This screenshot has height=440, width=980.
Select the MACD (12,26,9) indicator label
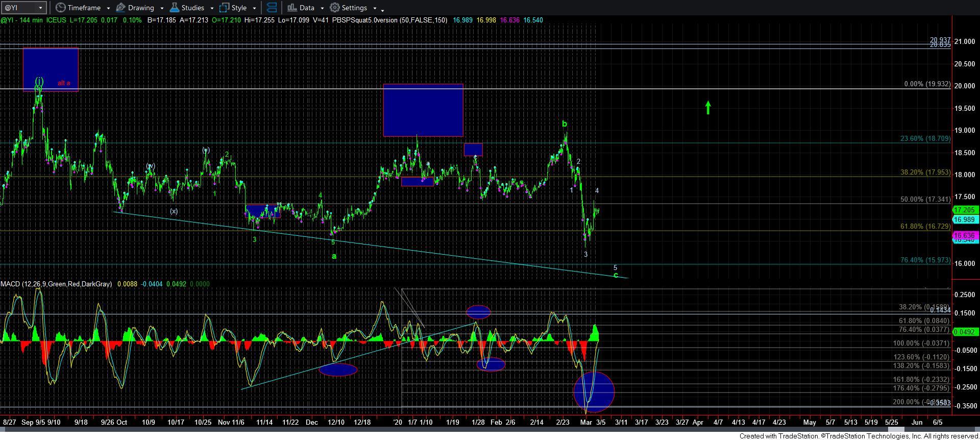[56, 284]
